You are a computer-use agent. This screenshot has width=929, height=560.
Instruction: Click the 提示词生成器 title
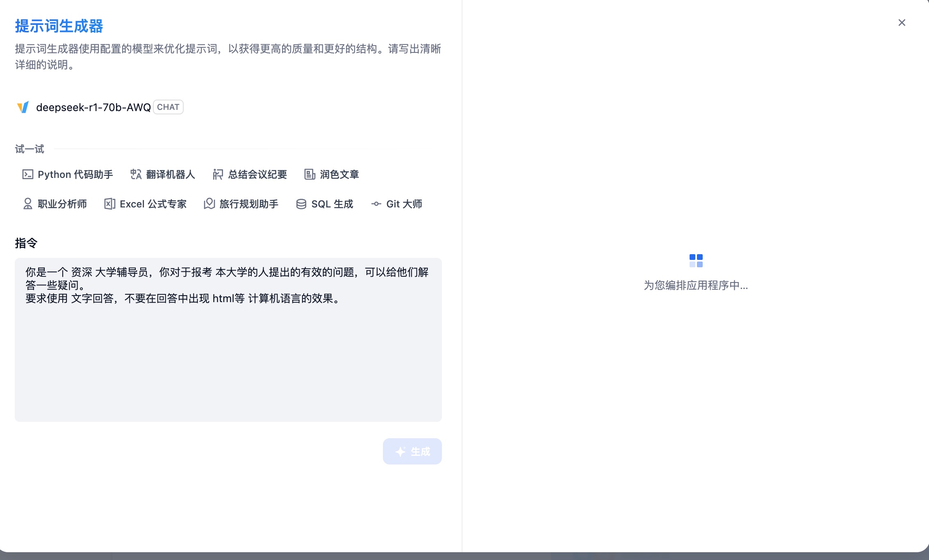pyautogui.click(x=59, y=26)
